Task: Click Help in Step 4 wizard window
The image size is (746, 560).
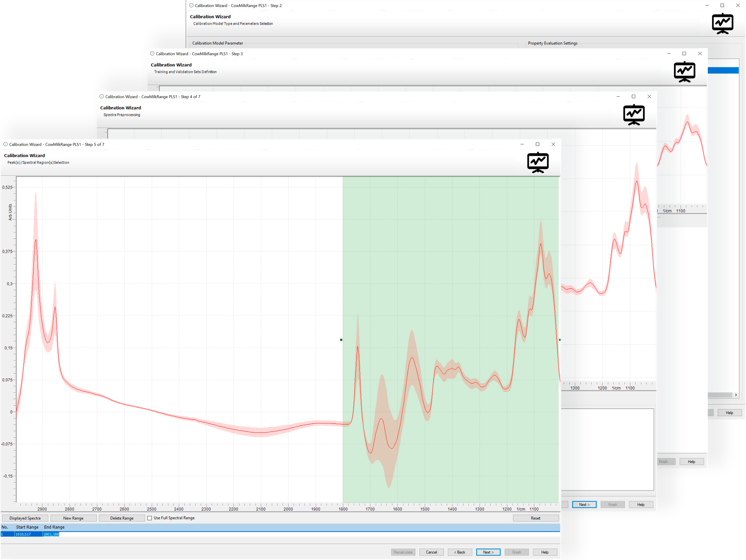Action: point(641,505)
